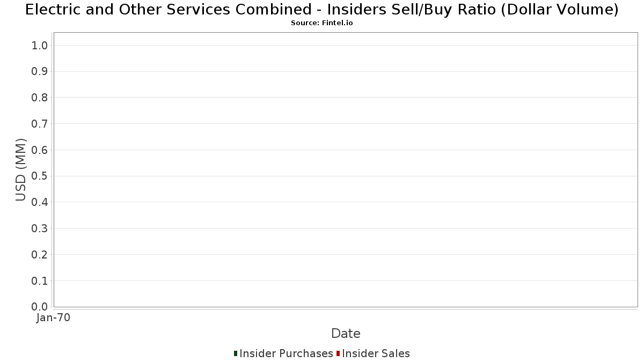Click the 0.2 y-axis tick label
Image resolution: width=644 pixels, height=362 pixels.
click(x=40, y=255)
